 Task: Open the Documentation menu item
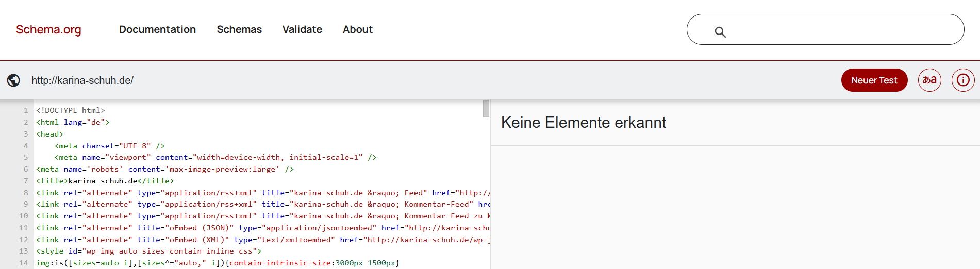point(157,29)
